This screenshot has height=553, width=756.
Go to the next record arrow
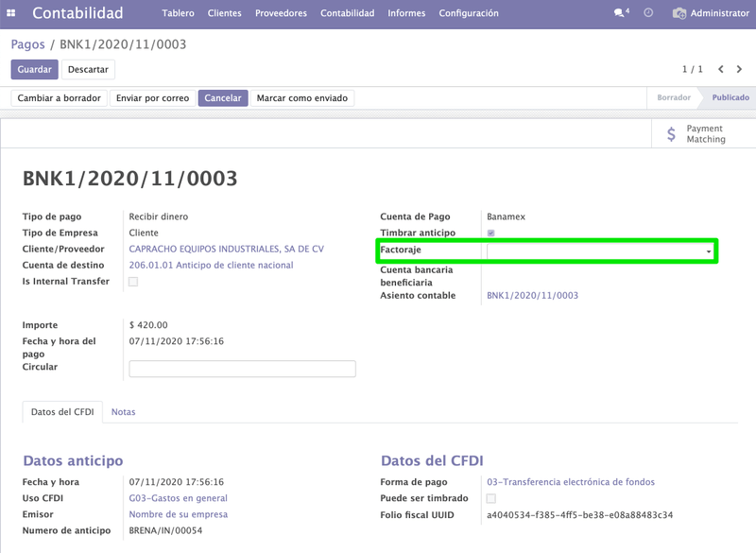pyautogui.click(x=739, y=69)
